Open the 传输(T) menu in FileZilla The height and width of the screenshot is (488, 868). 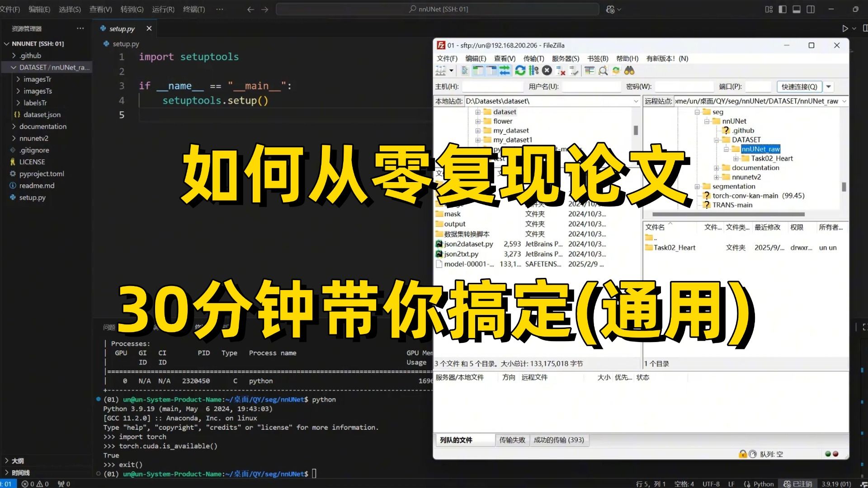(x=533, y=59)
